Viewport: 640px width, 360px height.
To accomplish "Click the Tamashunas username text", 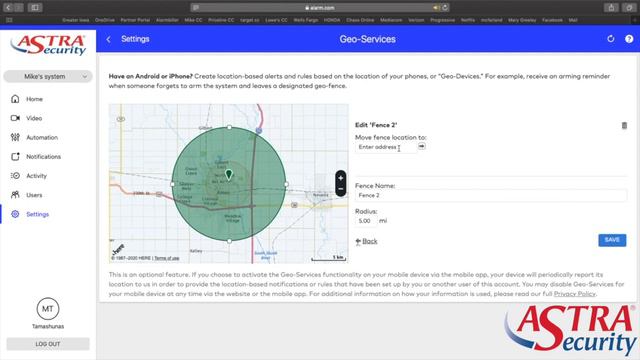I will 48,327.
